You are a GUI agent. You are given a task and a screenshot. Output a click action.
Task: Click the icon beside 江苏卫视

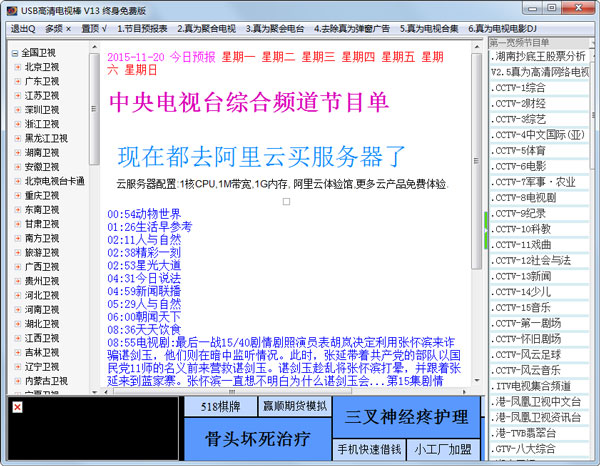tap(18, 96)
